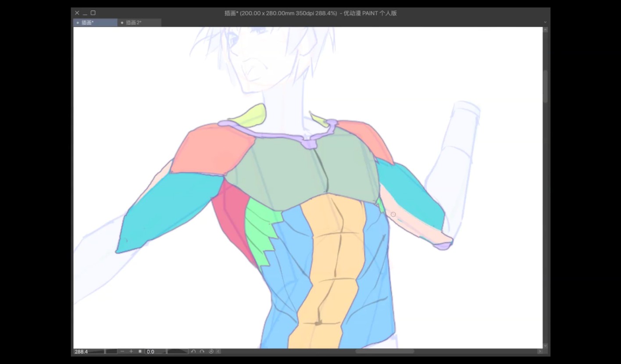This screenshot has width=621, height=364.
Task: Click the scroll-right arrow on horizontal scrollbar
Action: 539,351
